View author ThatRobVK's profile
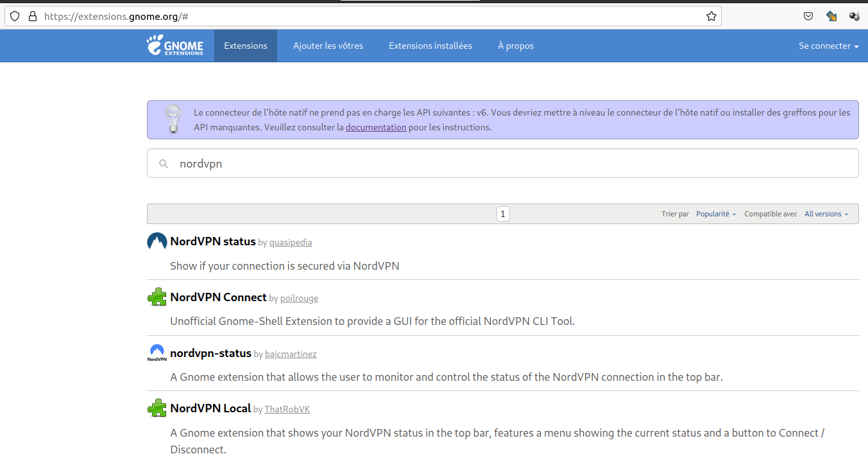Image resolution: width=868 pixels, height=463 pixels. click(x=287, y=410)
